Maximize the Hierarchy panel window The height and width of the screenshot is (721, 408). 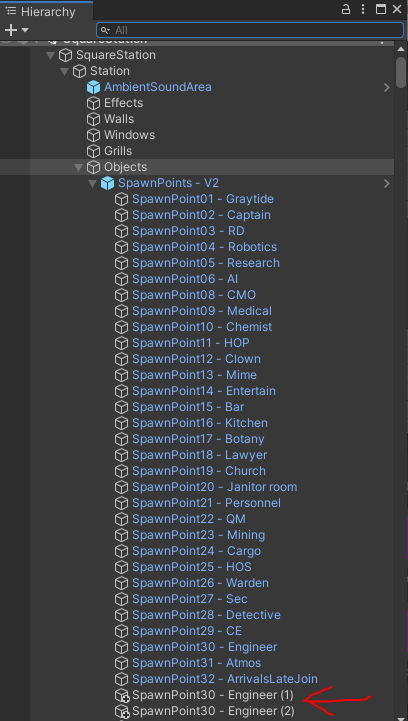381,9
